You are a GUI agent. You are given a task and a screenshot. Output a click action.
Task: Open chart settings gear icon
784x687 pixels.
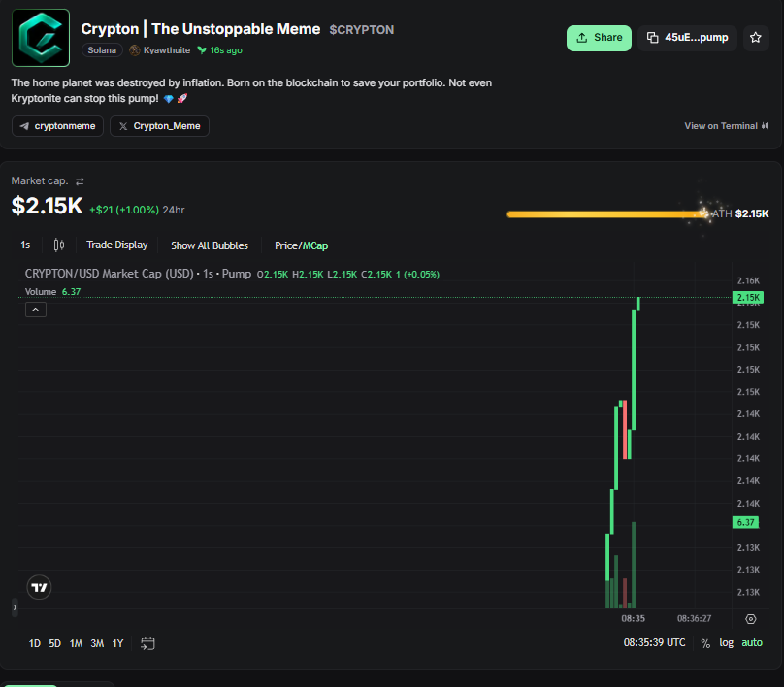[x=750, y=619]
